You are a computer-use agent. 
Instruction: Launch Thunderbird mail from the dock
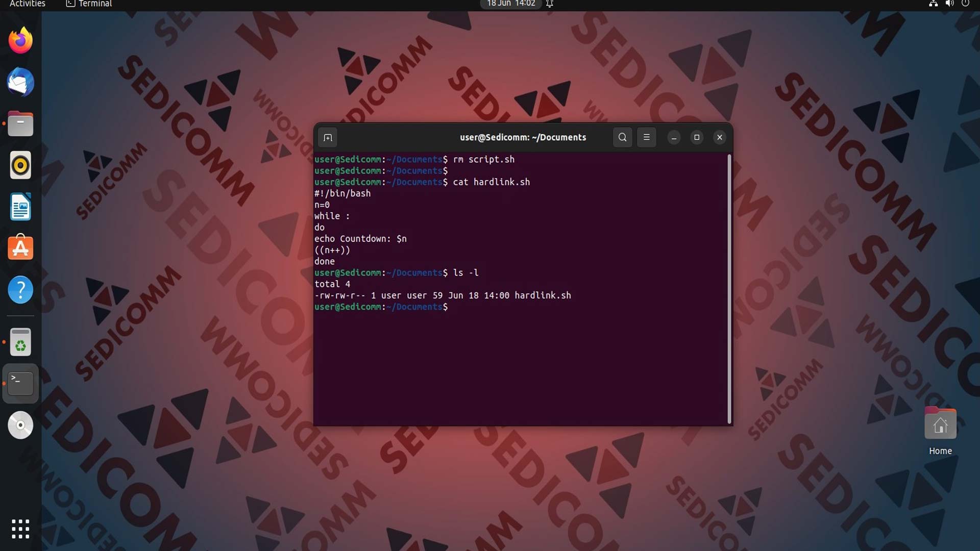click(20, 82)
